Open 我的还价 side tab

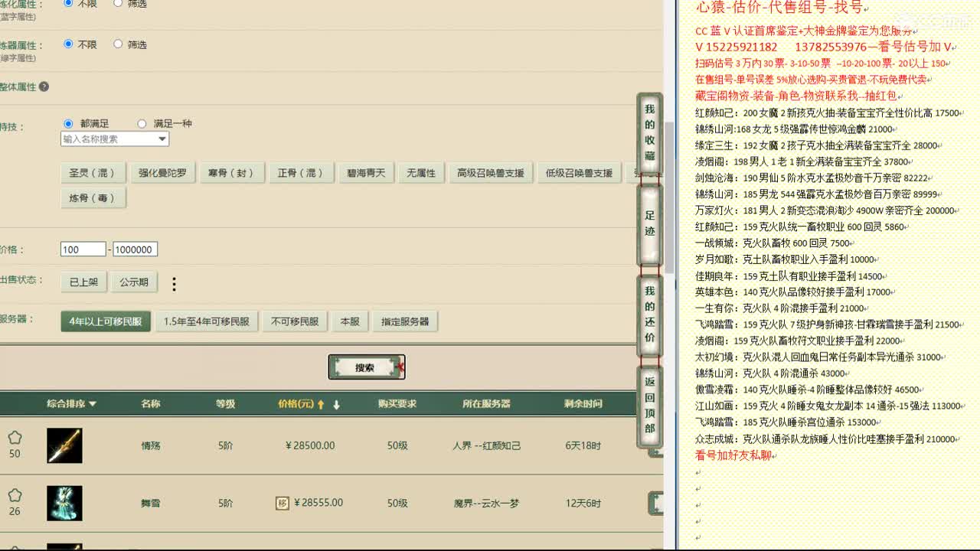[649, 314]
